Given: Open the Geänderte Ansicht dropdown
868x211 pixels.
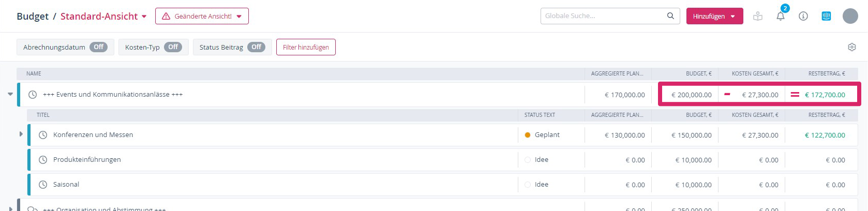Looking at the screenshot, I should tap(202, 16).
